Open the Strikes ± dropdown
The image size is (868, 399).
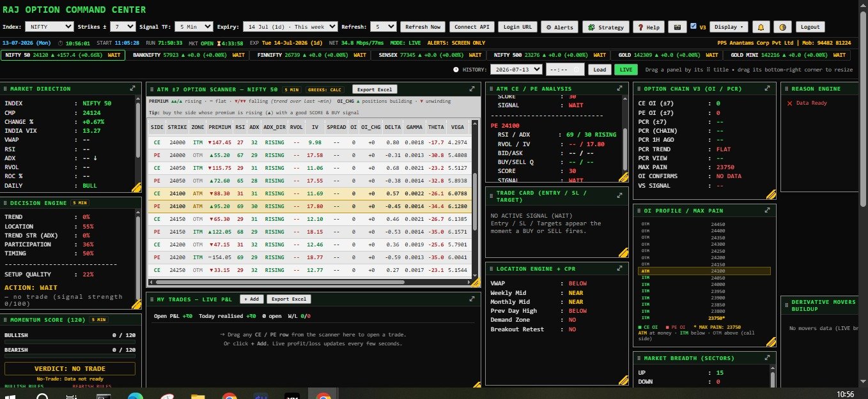point(123,27)
